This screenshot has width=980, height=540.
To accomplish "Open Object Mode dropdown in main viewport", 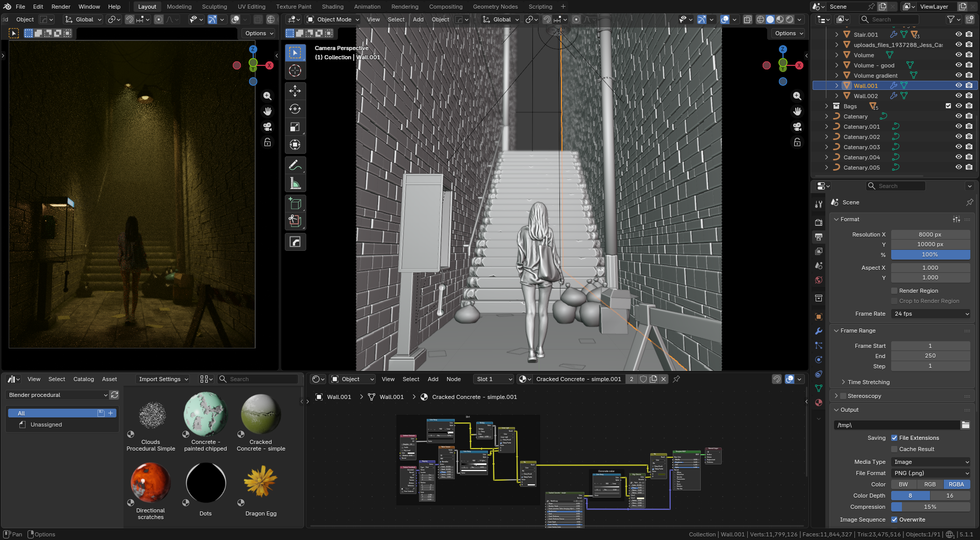I will coord(333,19).
